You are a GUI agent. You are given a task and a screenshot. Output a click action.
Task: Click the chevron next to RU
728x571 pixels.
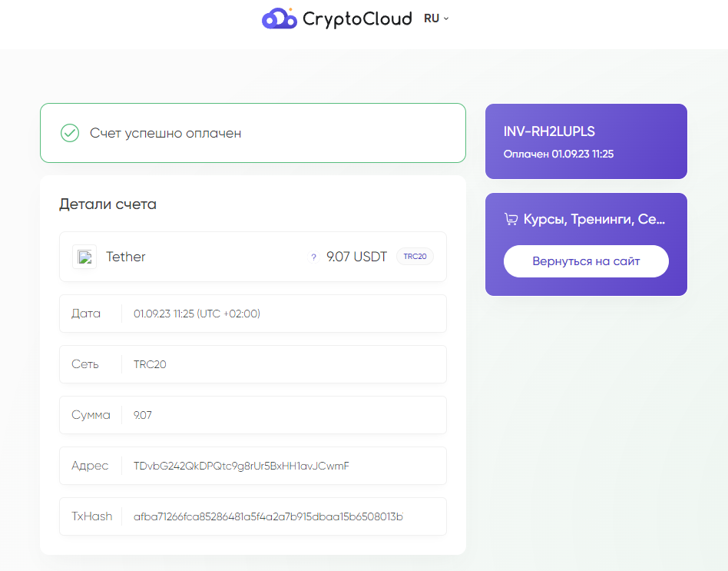[446, 18]
